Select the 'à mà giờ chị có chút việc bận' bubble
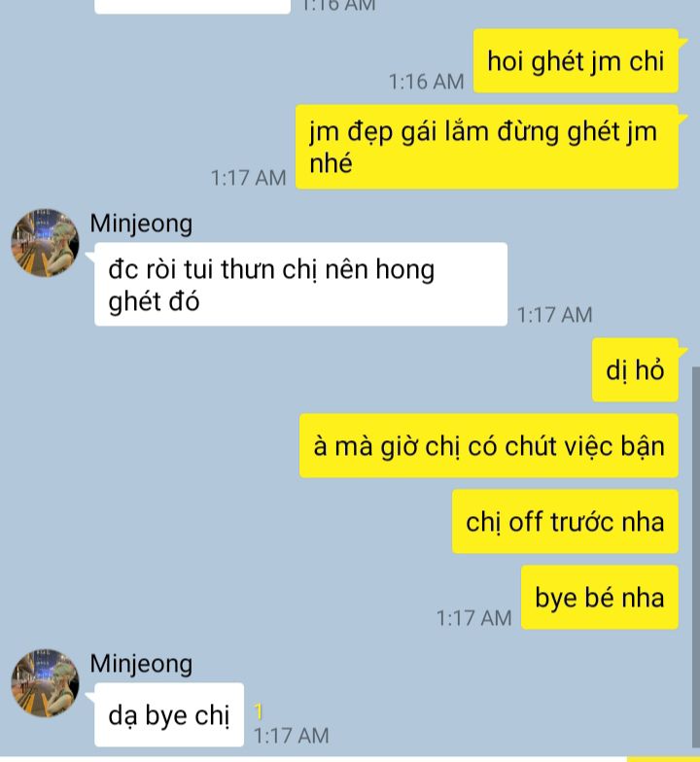This screenshot has width=700, height=762. coord(489,445)
